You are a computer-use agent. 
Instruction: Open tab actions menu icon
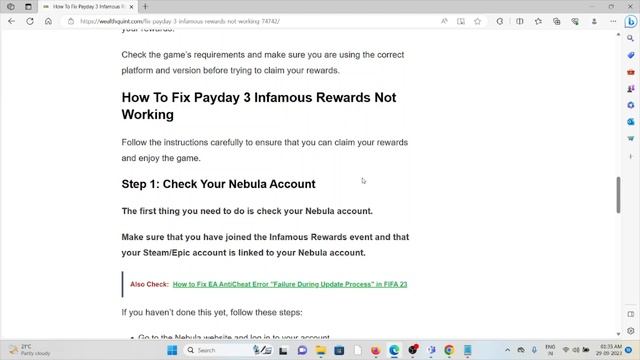point(28,7)
